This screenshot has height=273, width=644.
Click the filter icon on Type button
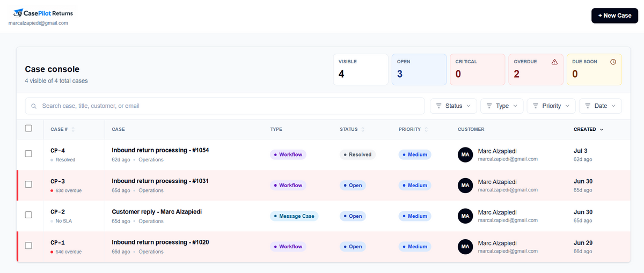pyautogui.click(x=489, y=106)
